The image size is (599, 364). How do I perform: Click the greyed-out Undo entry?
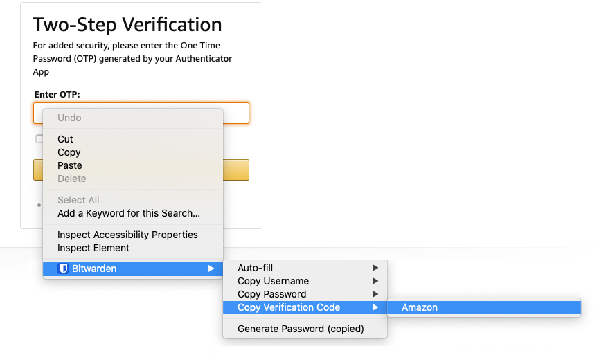pos(69,118)
